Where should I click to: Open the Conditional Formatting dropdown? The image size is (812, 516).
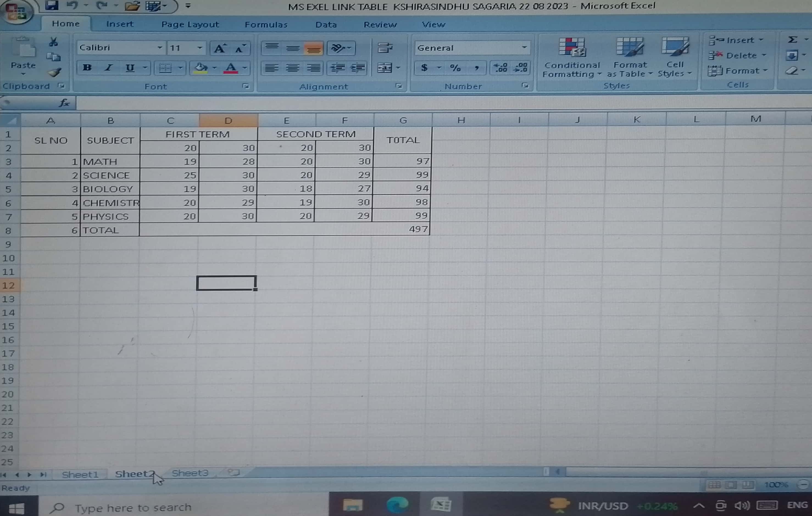572,58
